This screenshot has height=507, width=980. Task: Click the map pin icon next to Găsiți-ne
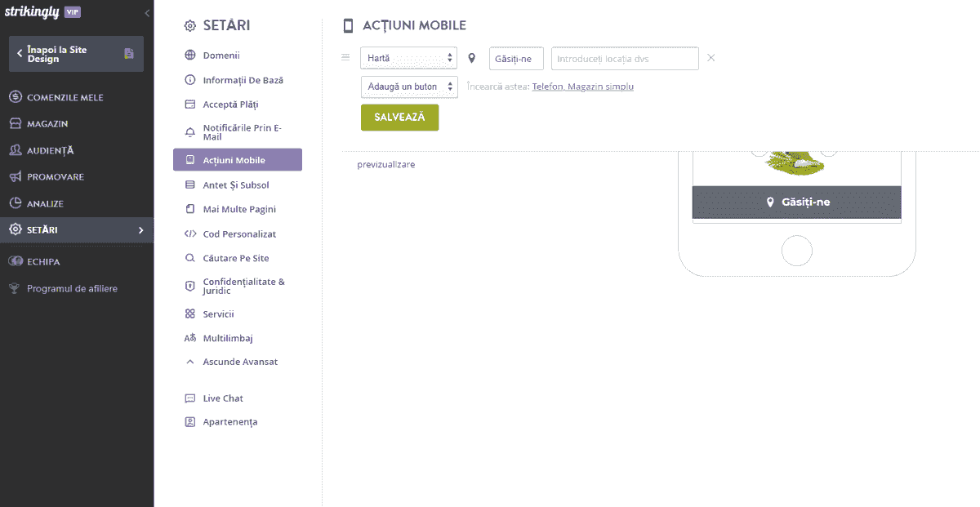[x=472, y=59]
